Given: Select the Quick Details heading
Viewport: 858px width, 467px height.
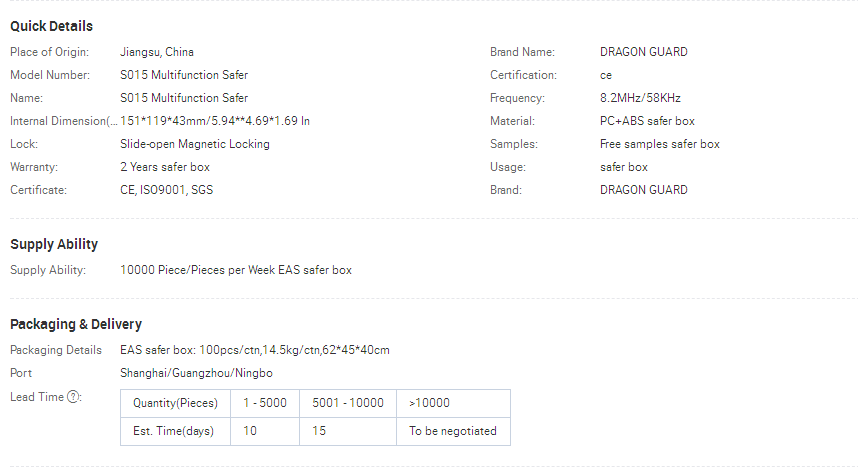Looking at the screenshot, I should click(51, 26).
